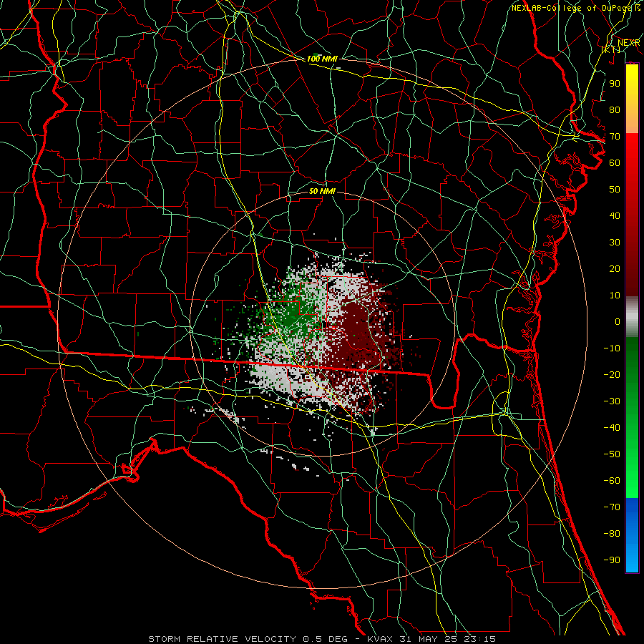Screen dimensions: 644x644
Task: Click the -70 value on the velocity scale
Action: coord(612,507)
